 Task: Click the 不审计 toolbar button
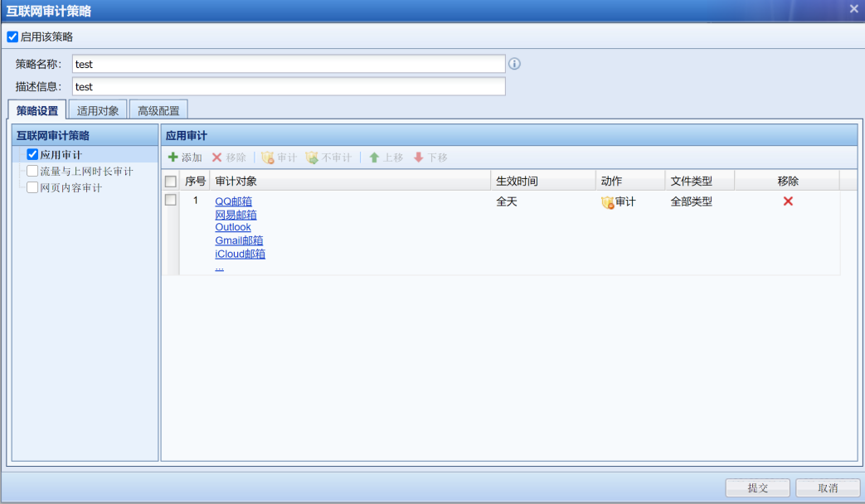[x=328, y=157]
